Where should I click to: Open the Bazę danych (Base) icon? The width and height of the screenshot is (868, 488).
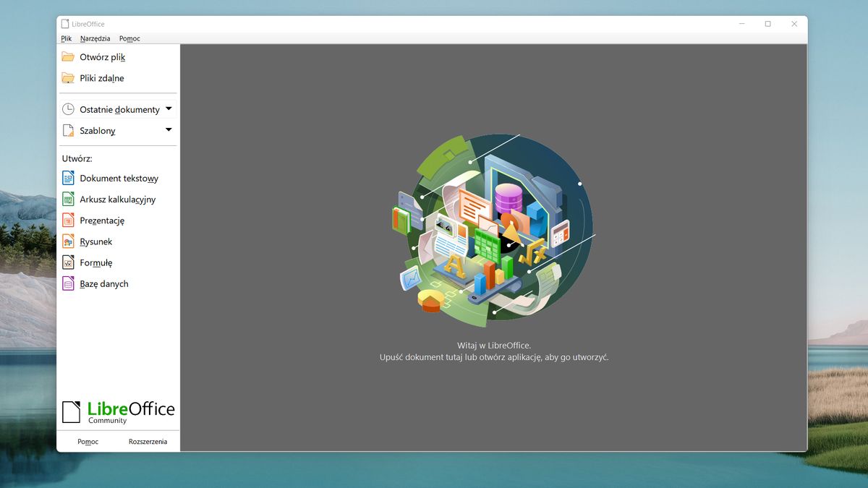click(69, 283)
